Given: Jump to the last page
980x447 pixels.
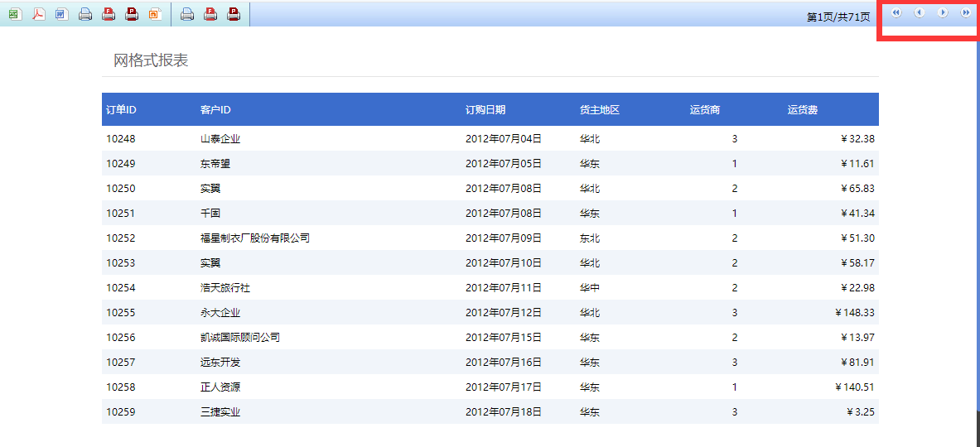Looking at the screenshot, I should tap(966, 12).
